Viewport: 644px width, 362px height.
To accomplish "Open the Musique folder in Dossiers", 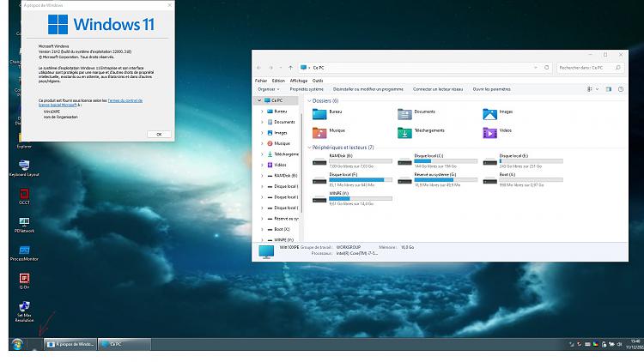I will [328, 133].
